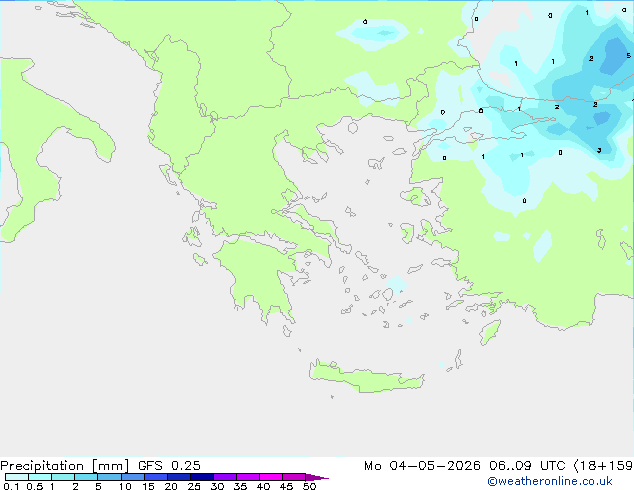The width and height of the screenshot is (634, 490).
Task: Click the purple legend swatch between 30 and 35
Action: [224, 477]
